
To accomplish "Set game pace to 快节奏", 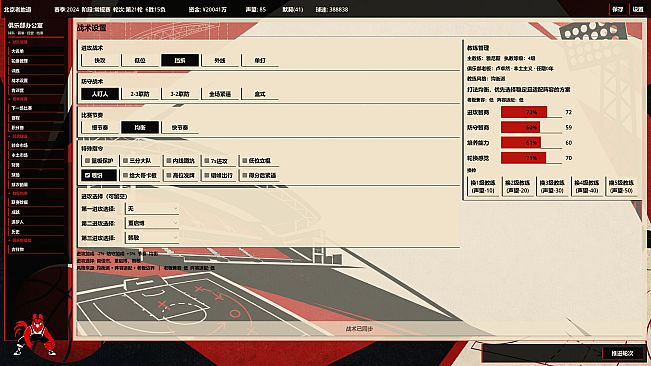I will [180, 127].
